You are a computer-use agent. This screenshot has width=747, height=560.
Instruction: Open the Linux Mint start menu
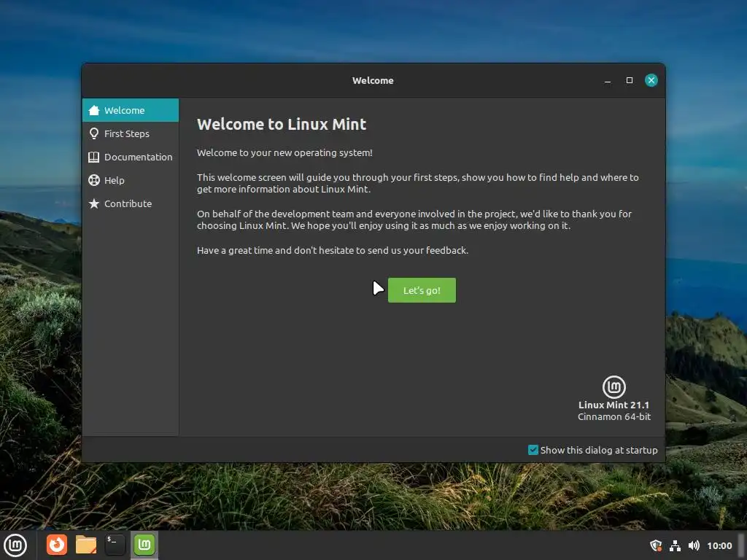click(x=15, y=545)
